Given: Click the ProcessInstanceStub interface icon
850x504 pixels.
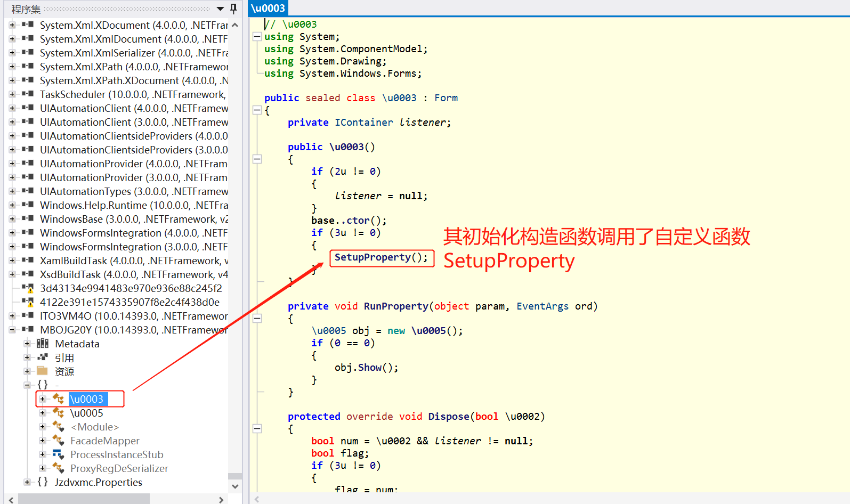Looking at the screenshot, I should tap(59, 454).
